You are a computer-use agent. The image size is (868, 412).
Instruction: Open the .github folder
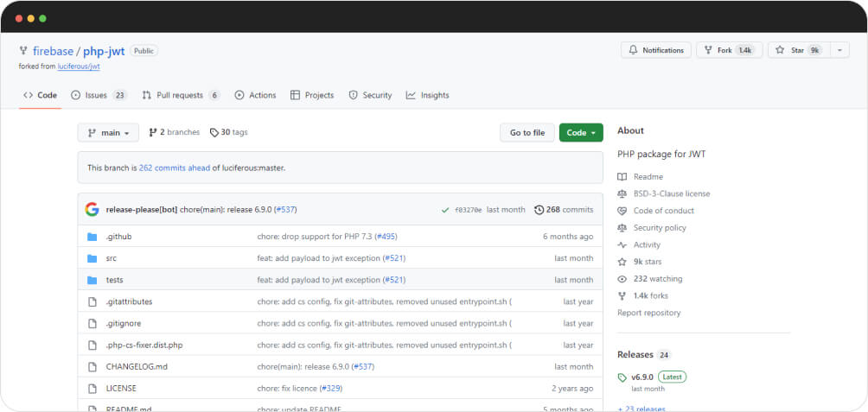click(118, 237)
